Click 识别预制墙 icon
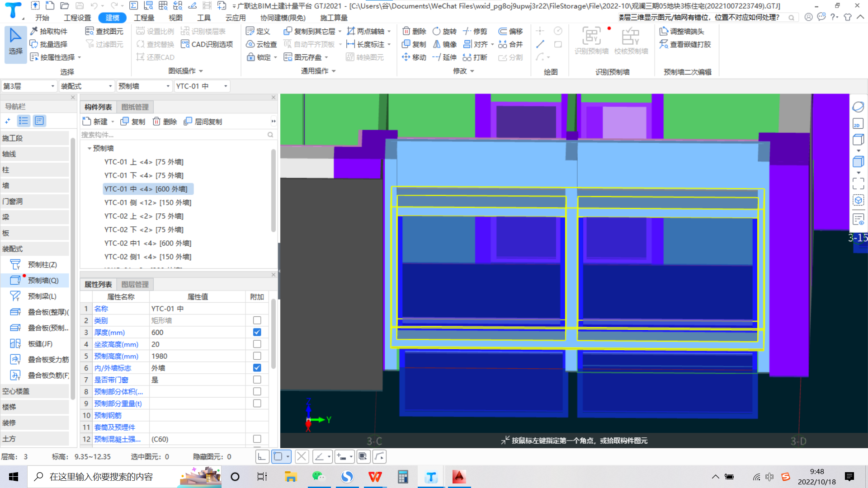868x488 pixels. coord(591,41)
